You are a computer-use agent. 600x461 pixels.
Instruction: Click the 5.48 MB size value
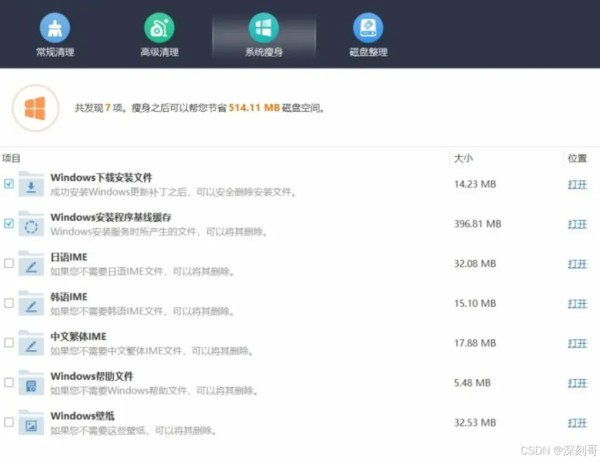point(472,383)
